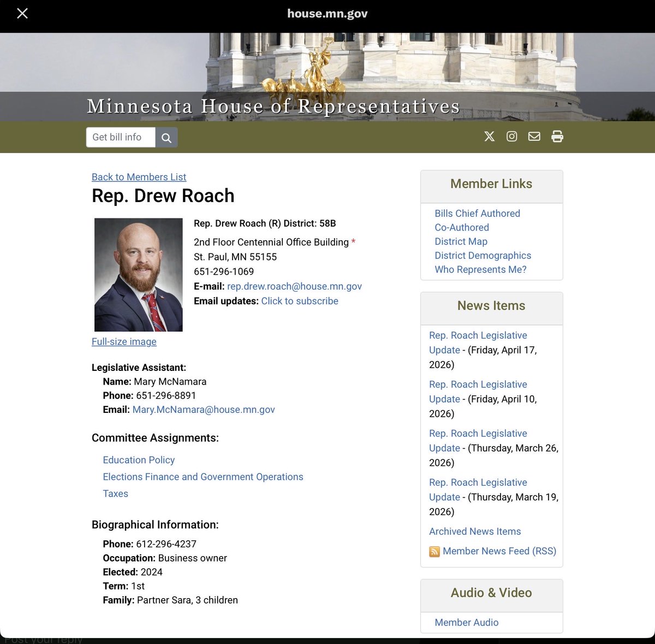
Task: Open the Instagram icon in the header
Action: click(x=512, y=136)
